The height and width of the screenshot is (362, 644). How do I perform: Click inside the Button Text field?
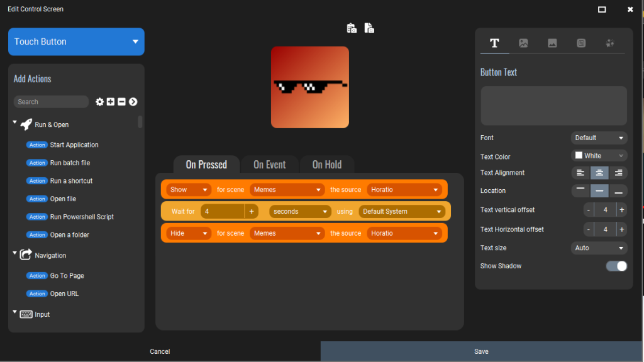pyautogui.click(x=553, y=106)
